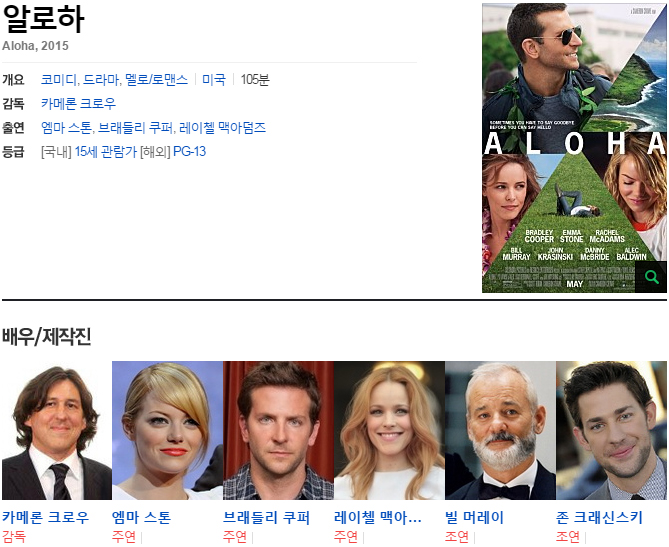Open the 존 크래신스키 name link under photo
Viewport: 669px width, 547px height.
tap(598, 518)
